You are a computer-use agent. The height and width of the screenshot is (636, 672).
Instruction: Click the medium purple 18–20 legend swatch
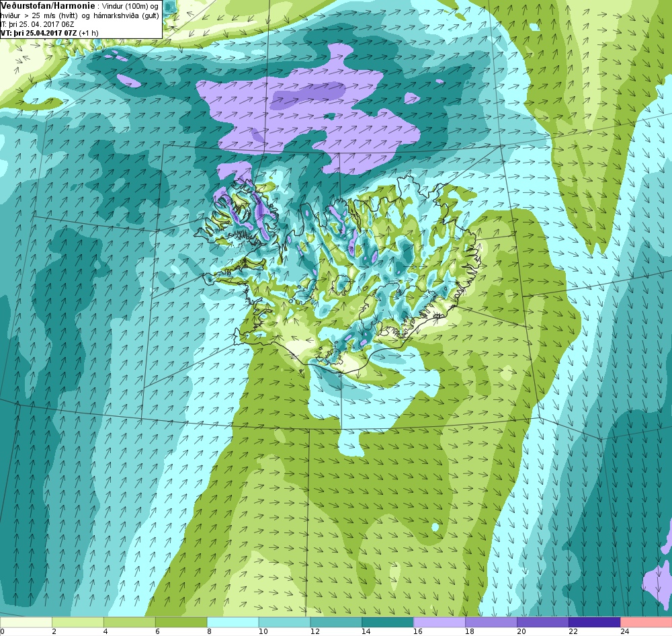point(491,622)
